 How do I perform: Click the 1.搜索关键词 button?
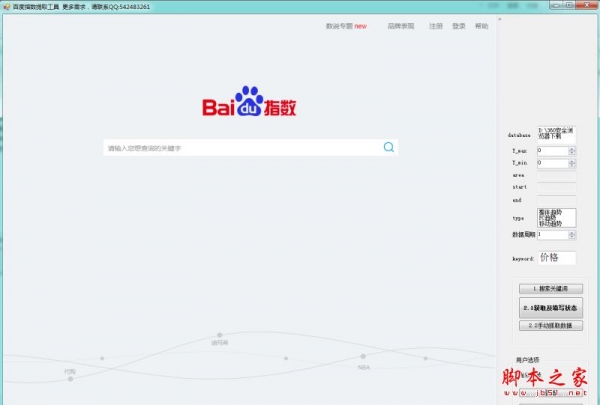(551, 289)
